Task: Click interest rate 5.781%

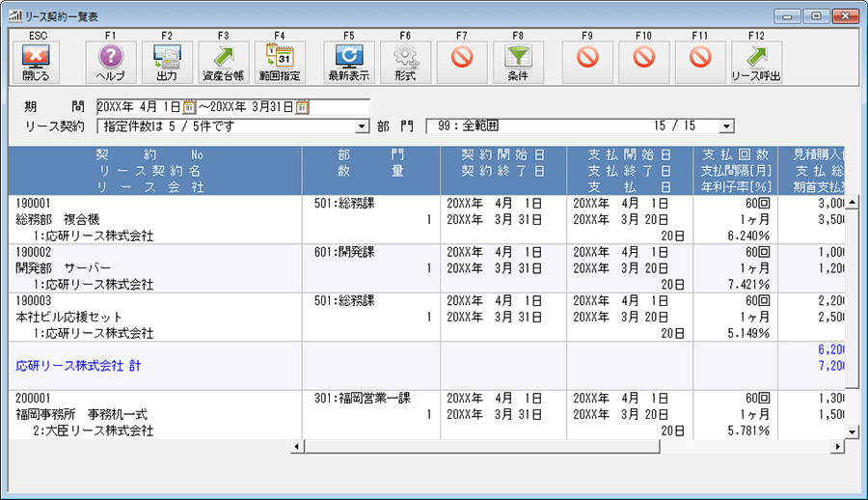Action: 748,431
